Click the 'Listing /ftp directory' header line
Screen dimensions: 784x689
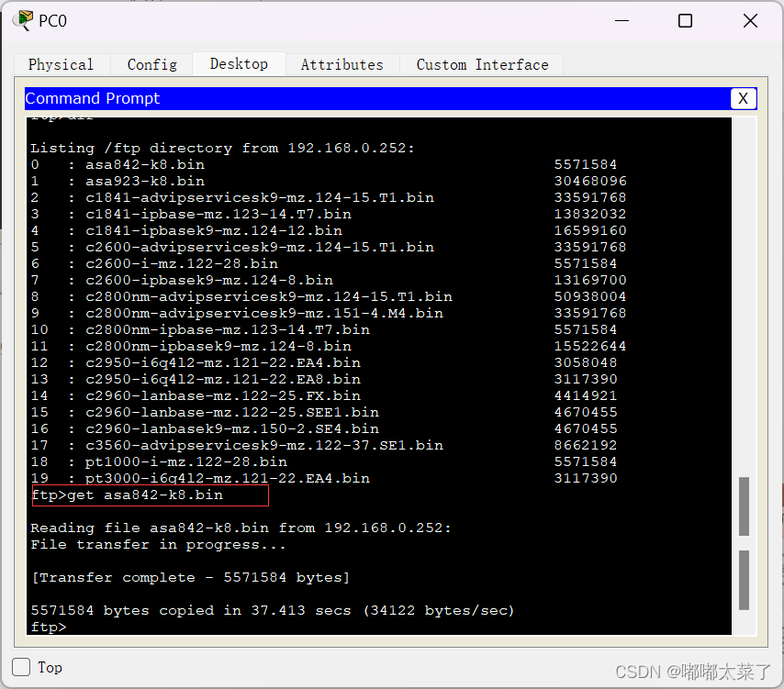point(222,148)
